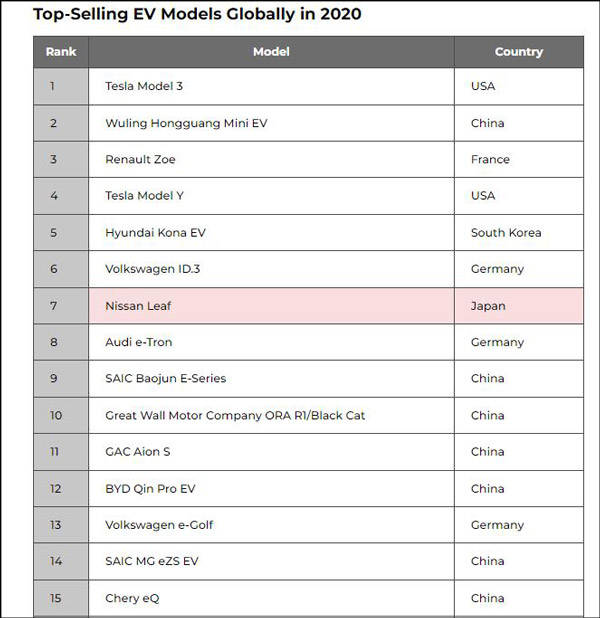Click the South Korea country cell
Screen dimensions: 600x618
[x=506, y=233]
